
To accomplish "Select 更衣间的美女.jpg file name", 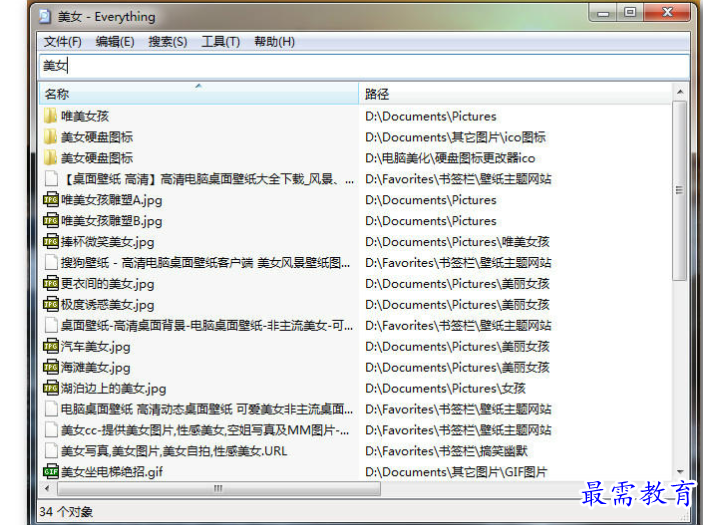I will point(108,284).
